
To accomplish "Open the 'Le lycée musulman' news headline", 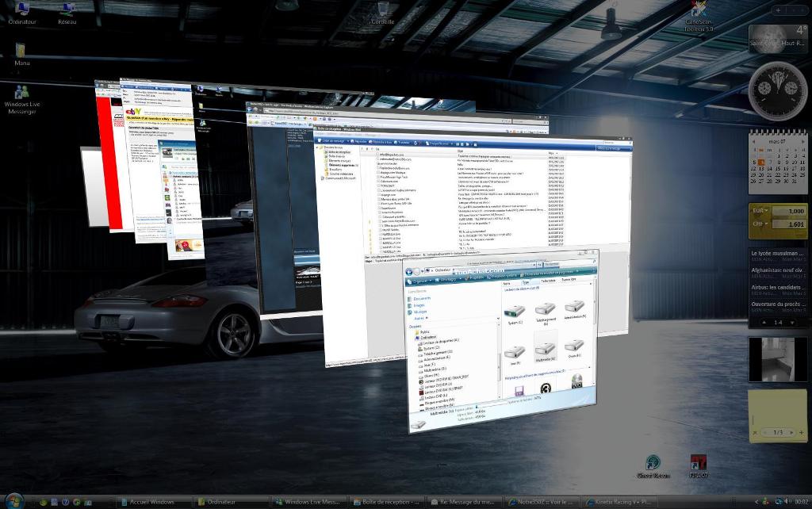I will pyautogui.click(x=776, y=254).
